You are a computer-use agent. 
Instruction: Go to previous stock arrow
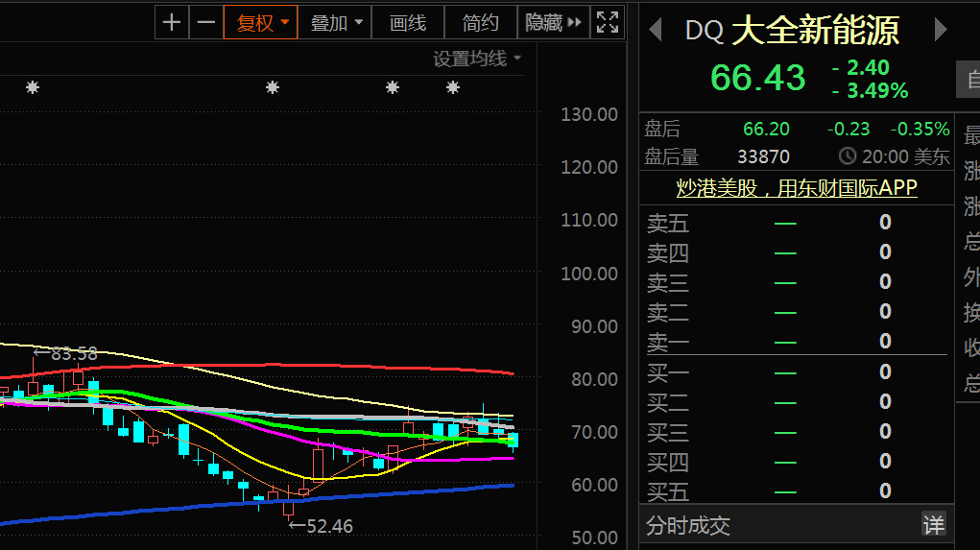tap(656, 30)
